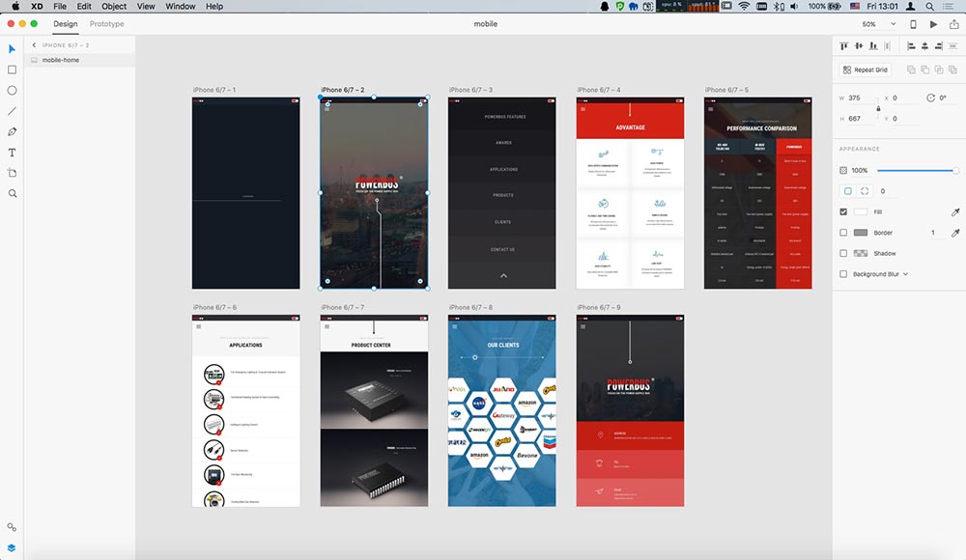The width and height of the screenshot is (966, 560).
Task: Select the Rectangle tool
Action: coord(12,70)
